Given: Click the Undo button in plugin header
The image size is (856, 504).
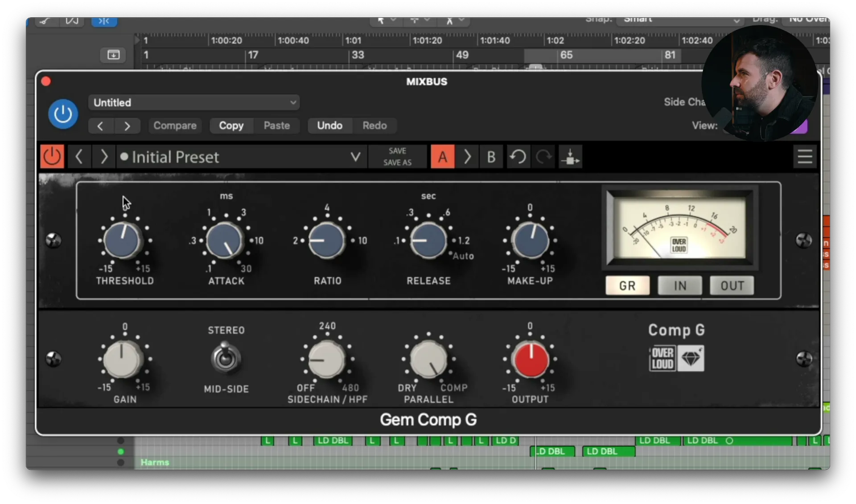Looking at the screenshot, I should [x=329, y=126].
